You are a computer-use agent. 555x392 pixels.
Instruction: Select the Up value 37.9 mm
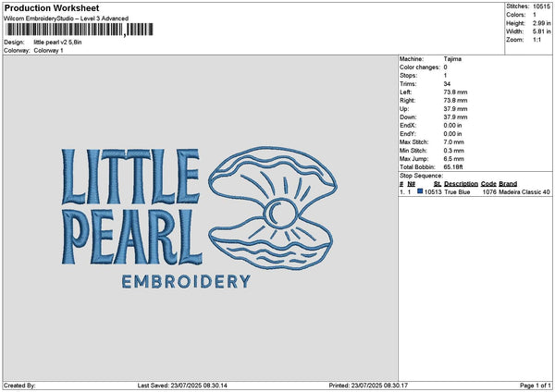point(455,109)
